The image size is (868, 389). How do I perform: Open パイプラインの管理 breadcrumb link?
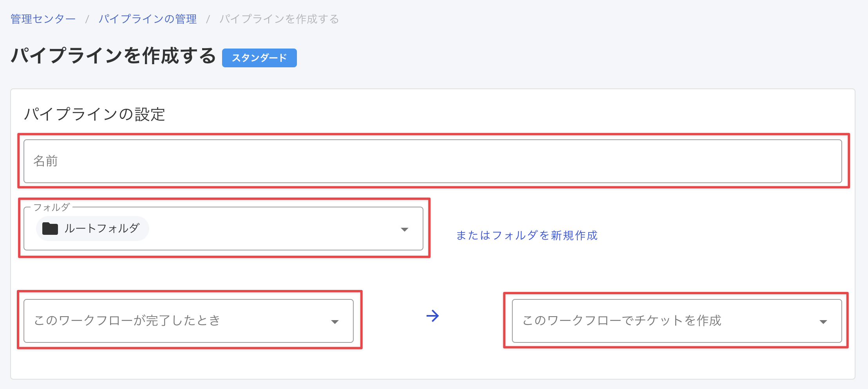(x=148, y=19)
